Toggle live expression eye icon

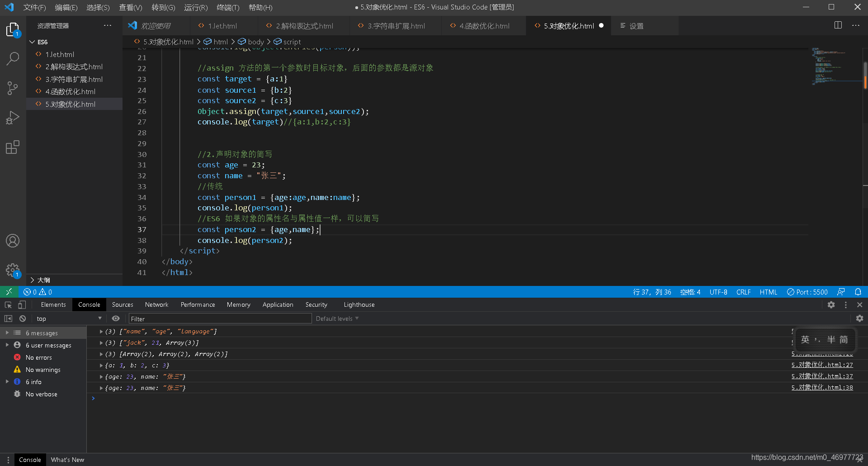pyautogui.click(x=116, y=319)
